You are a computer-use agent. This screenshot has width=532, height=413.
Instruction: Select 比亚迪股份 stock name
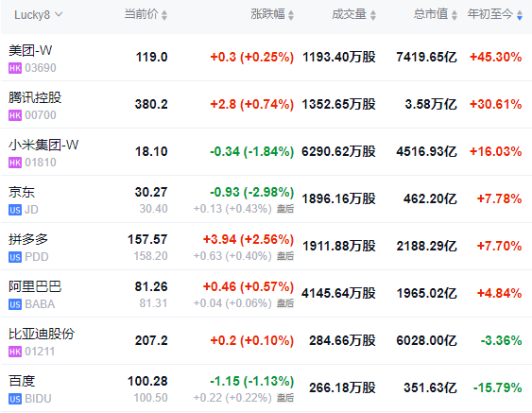tap(42, 334)
